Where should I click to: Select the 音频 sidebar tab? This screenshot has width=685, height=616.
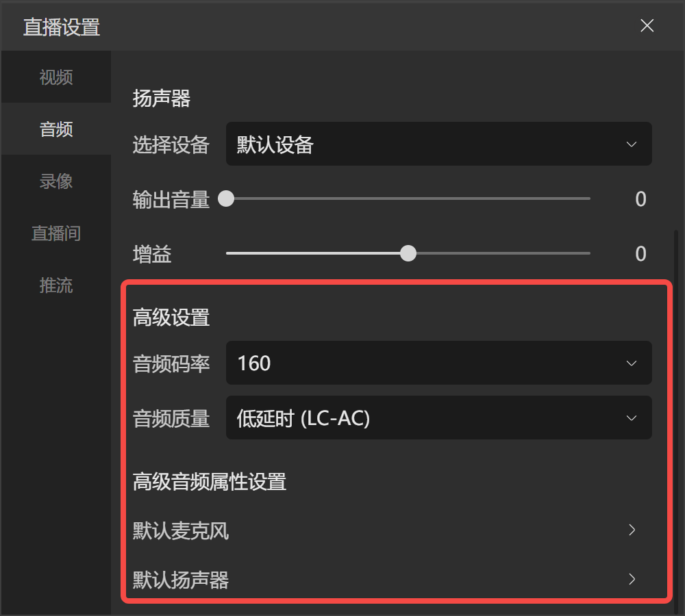coord(56,129)
